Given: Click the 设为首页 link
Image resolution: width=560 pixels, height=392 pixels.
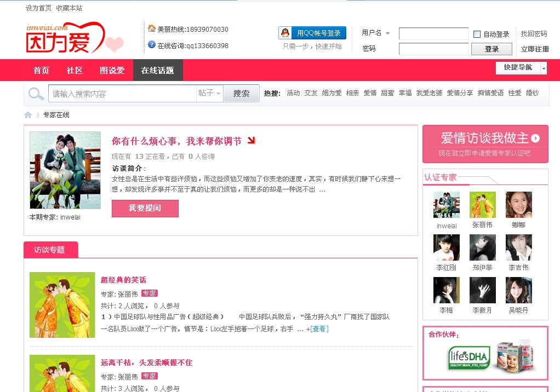Looking at the screenshot, I should pyautogui.click(x=38, y=8).
